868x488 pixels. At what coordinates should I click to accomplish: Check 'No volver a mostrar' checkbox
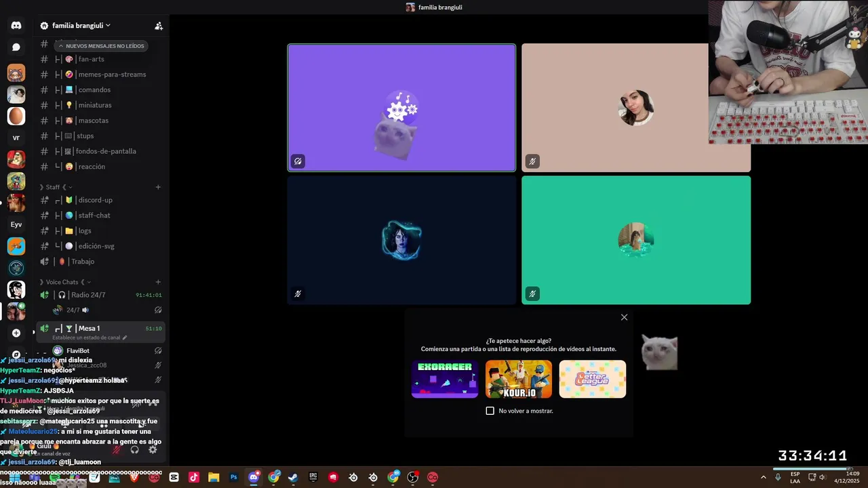click(490, 411)
